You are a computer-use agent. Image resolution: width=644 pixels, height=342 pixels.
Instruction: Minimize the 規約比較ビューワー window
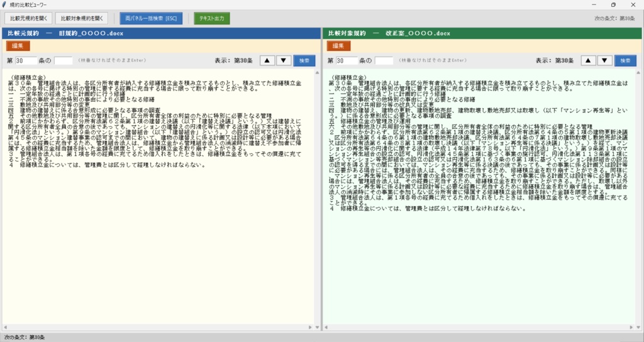(594, 5)
